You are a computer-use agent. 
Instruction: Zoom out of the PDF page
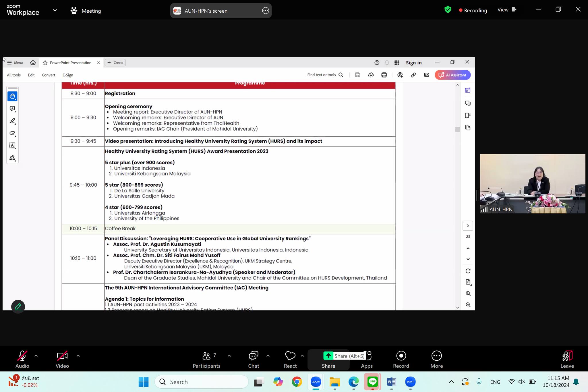[468, 305]
